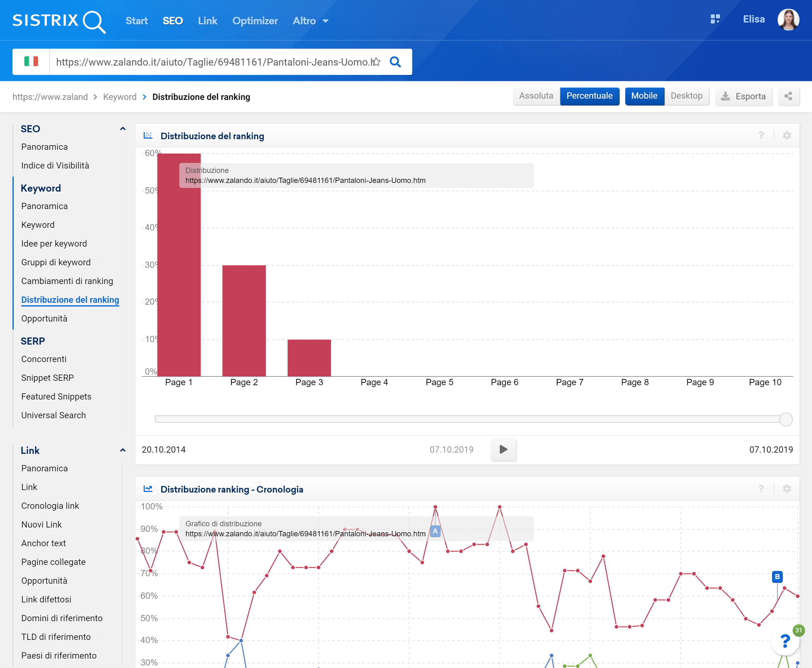Open the Optimizer top menu tab
This screenshot has height=668, width=812.
(x=255, y=21)
